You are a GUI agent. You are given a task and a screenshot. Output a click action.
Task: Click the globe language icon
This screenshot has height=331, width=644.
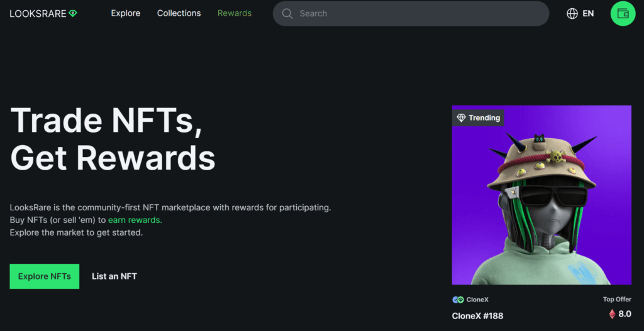(572, 13)
